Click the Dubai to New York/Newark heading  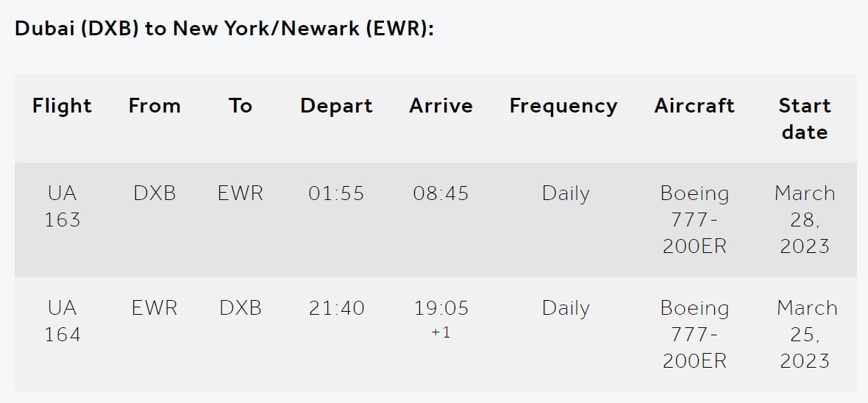[x=224, y=29]
